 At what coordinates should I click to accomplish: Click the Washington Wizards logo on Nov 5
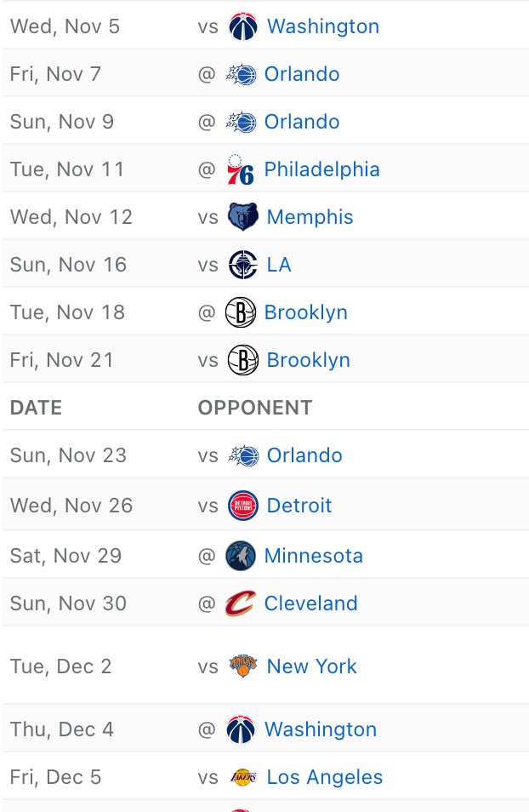(x=243, y=26)
